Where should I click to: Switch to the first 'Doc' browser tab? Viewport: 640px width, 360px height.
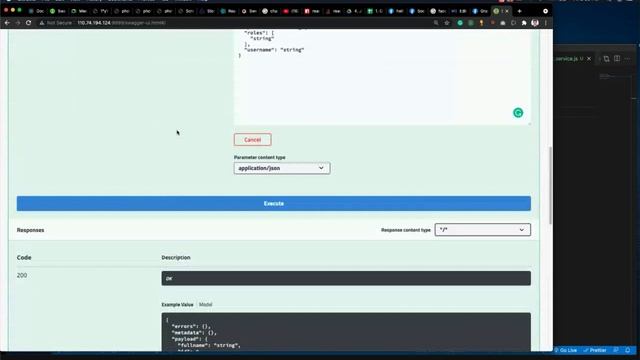click(36, 11)
